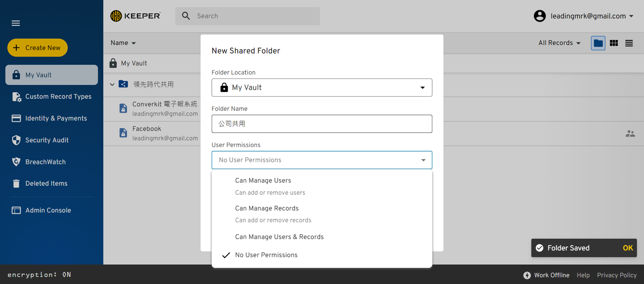Open the Folder Location dropdown

(322, 87)
